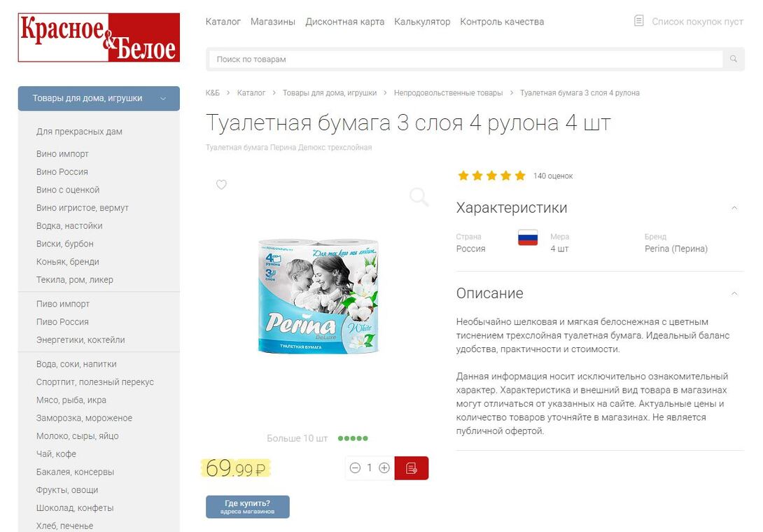Click the search magnifier icon in search bar
Image resolution: width=763 pixels, height=532 pixels.
(x=734, y=59)
